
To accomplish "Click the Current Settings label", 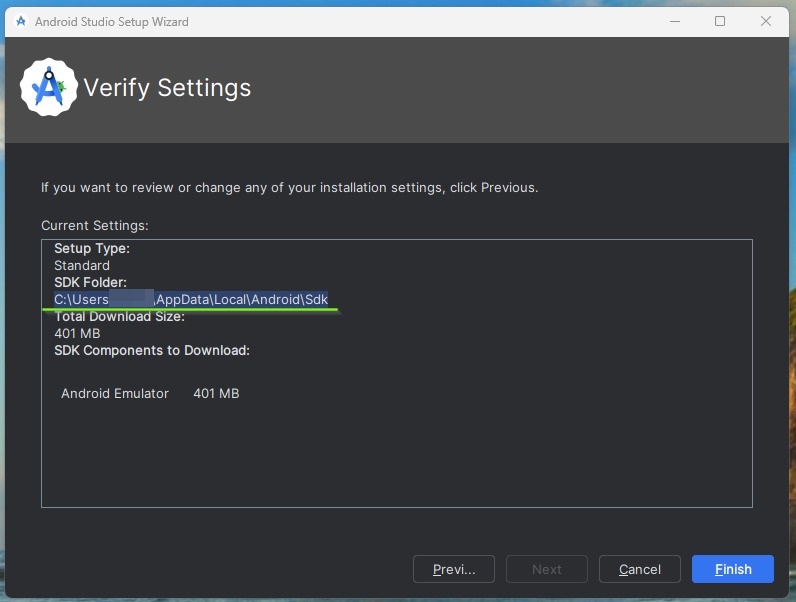I will pos(95,225).
